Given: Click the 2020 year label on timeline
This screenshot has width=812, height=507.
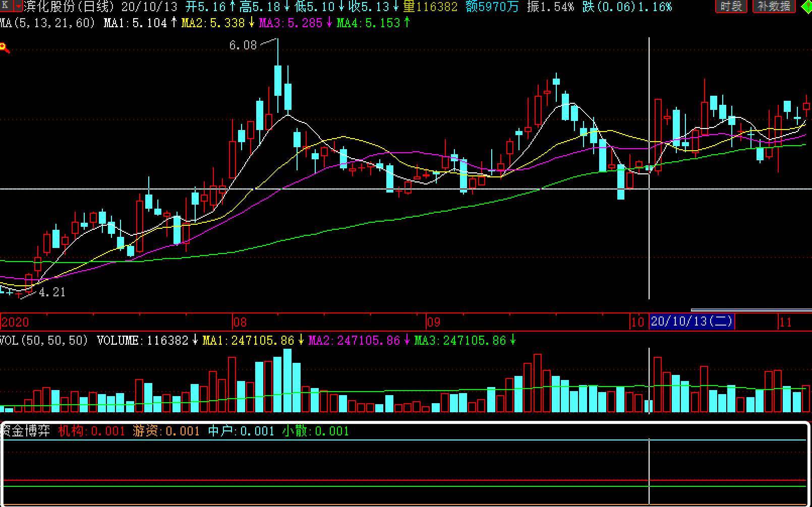Looking at the screenshot, I should (x=15, y=322).
